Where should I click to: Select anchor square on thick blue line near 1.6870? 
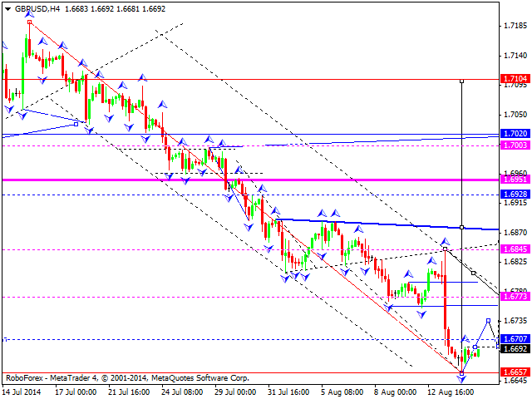pos(462,227)
